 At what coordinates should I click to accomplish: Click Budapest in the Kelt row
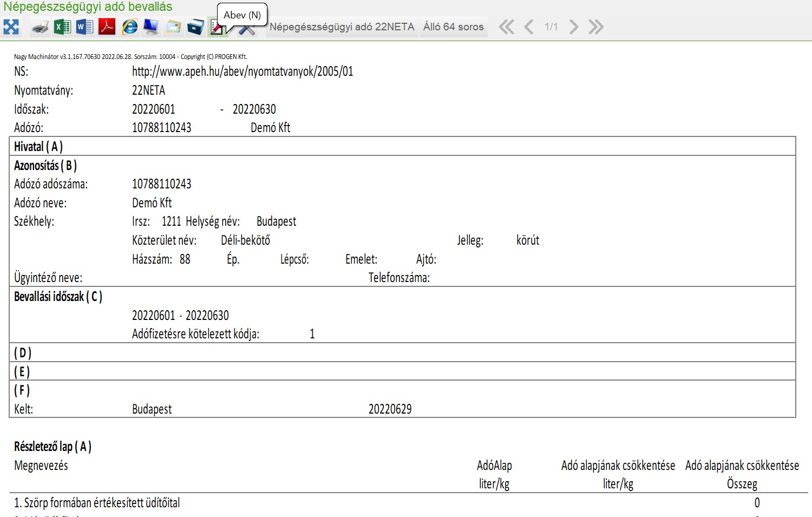(x=152, y=409)
